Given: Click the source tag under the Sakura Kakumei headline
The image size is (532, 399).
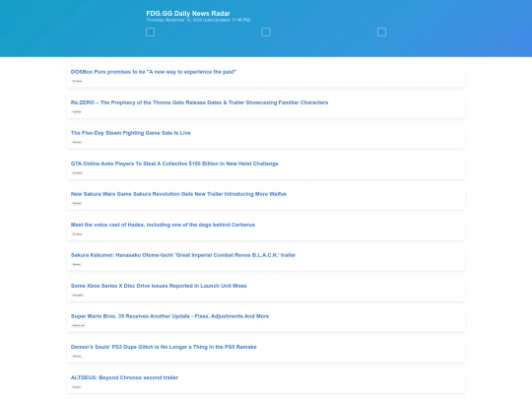Looking at the screenshot, I should tap(76, 264).
